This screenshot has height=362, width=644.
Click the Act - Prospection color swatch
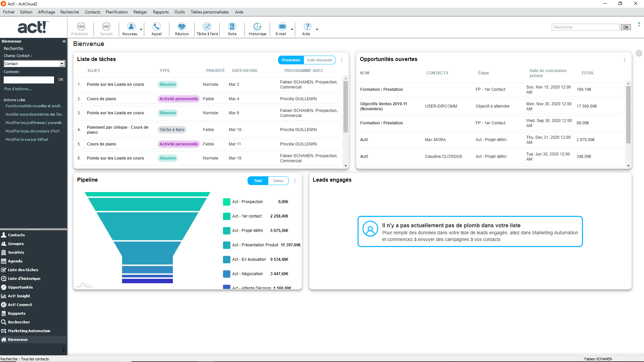226,202
